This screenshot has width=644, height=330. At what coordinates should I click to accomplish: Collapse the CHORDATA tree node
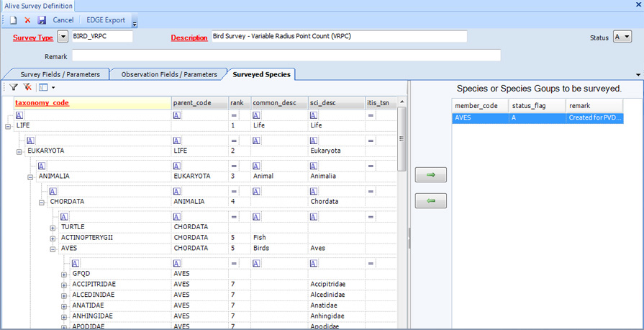click(x=42, y=202)
